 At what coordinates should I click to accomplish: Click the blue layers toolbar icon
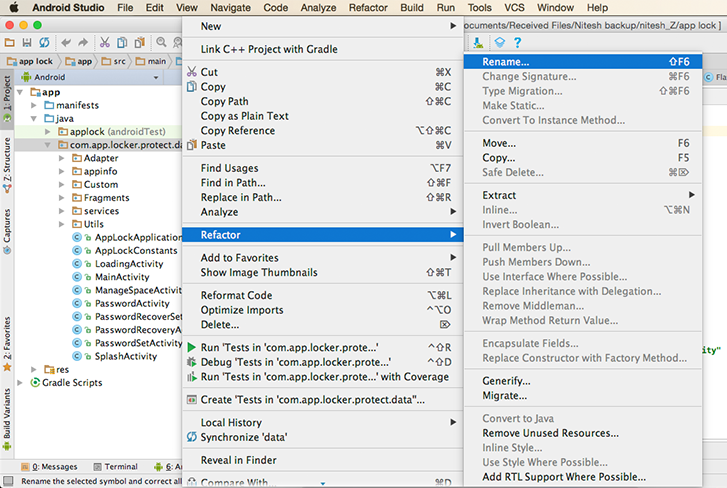[499, 43]
